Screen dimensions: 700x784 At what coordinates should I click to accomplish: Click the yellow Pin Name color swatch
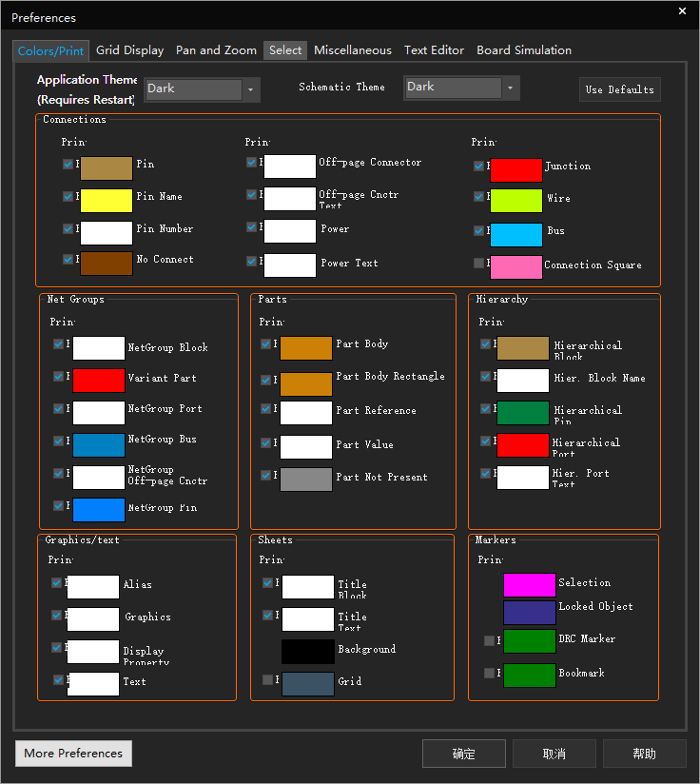[106, 200]
